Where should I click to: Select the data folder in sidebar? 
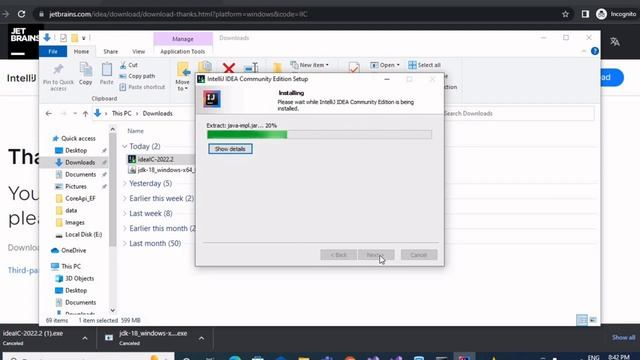pyautogui.click(x=66, y=211)
